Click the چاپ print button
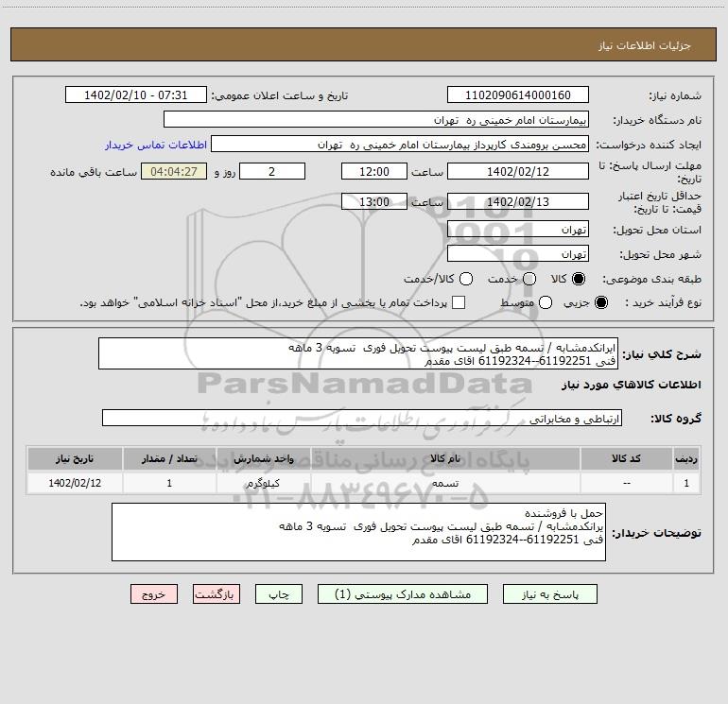Screen dimensions: 728x704 (279, 594)
